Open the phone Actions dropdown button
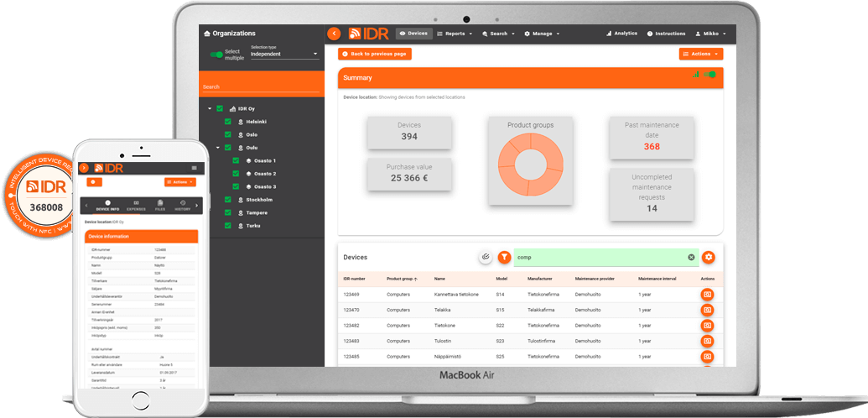This screenshot has width=868, height=418. tap(180, 182)
